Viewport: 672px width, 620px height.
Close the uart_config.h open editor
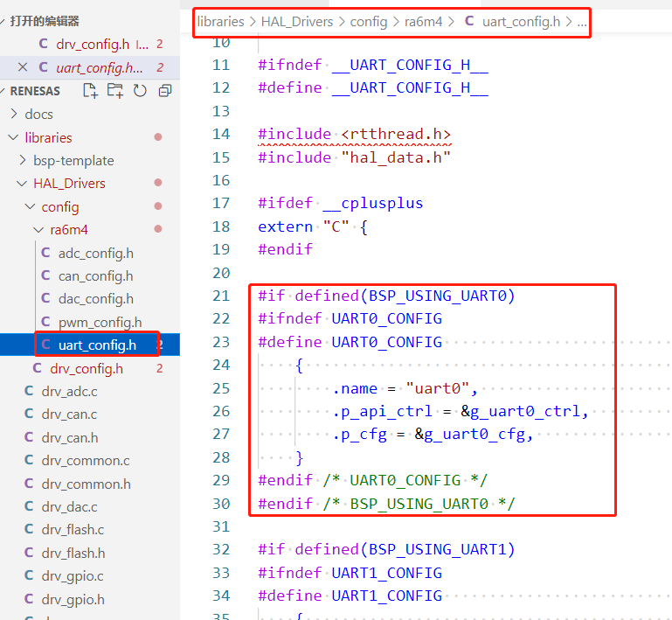(23, 67)
